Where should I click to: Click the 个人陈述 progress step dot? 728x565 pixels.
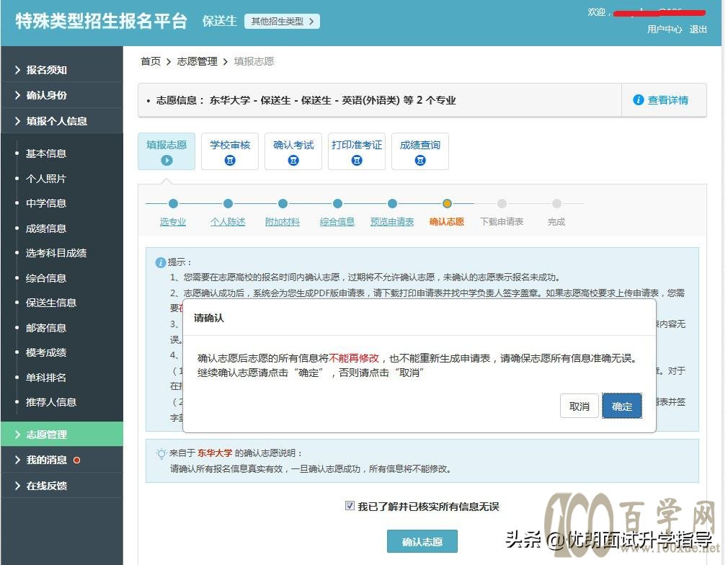[228, 203]
